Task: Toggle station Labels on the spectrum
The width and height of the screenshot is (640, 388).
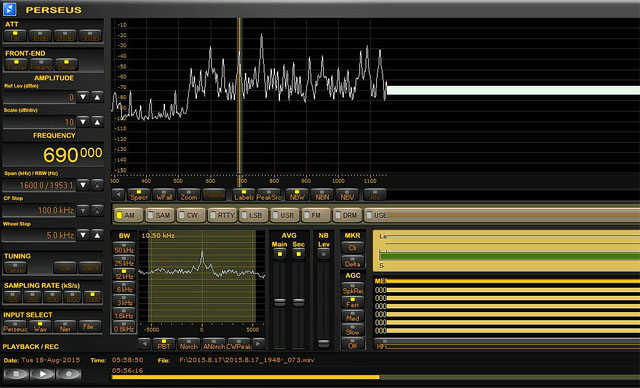Action: coord(244,195)
